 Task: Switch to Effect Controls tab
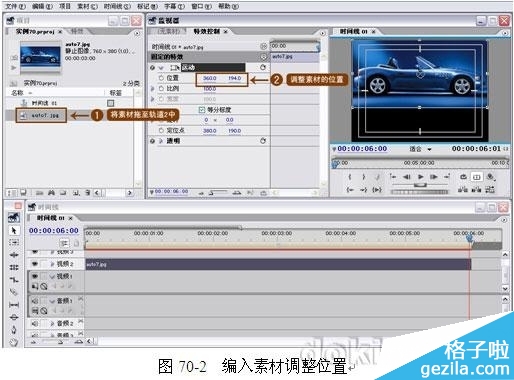(207, 31)
